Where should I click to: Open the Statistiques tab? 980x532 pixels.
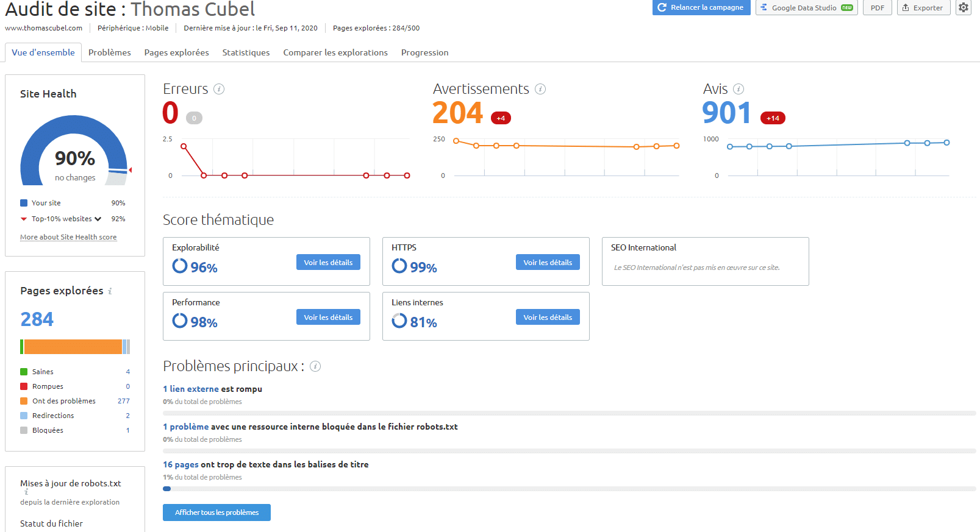tap(246, 52)
